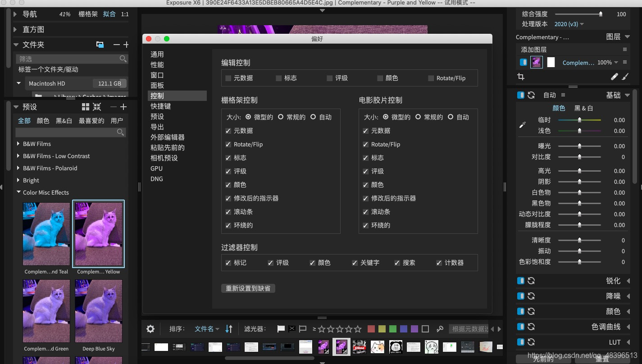
Task: Switch to the 黑 & 白 tab in the Basic panel
Action: 583,108
